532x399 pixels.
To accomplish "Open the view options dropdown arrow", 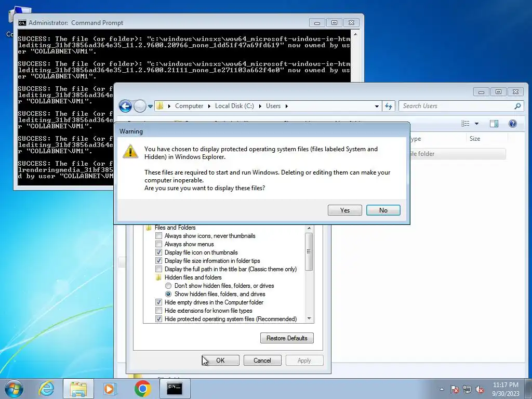I will (476, 124).
